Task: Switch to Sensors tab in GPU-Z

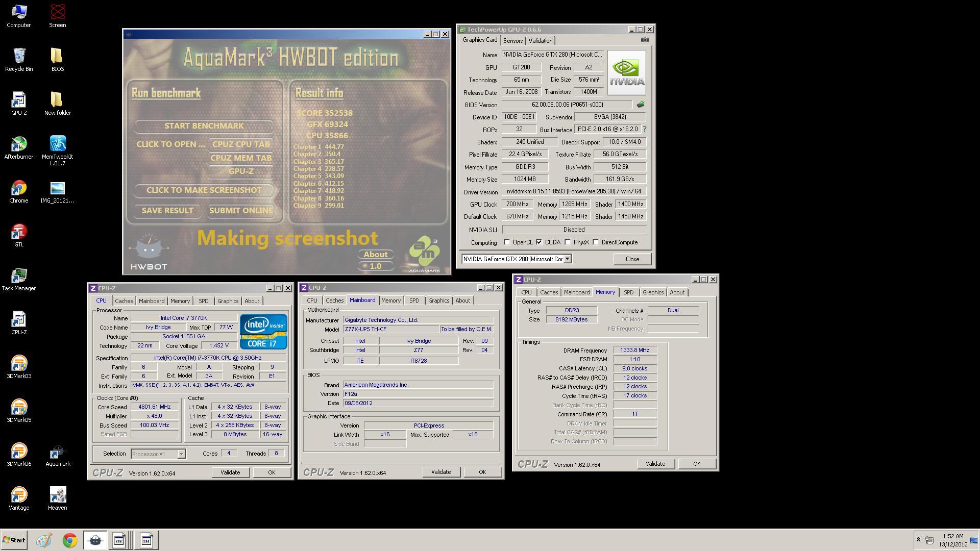Action: tap(513, 41)
